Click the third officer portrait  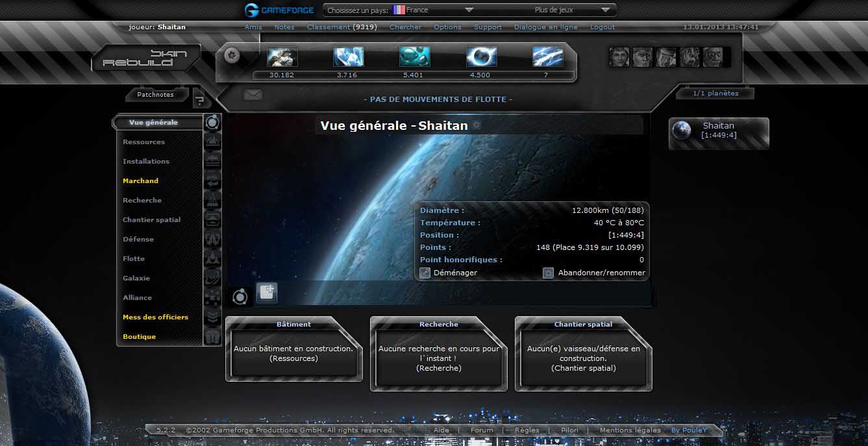(666, 57)
